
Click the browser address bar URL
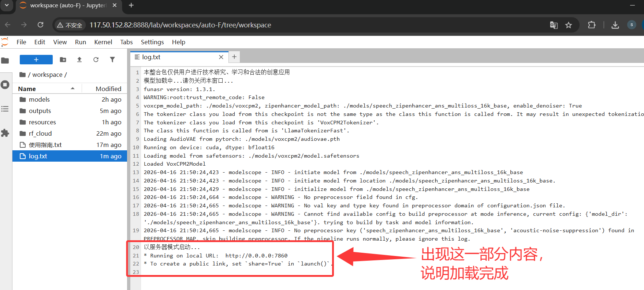(x=180, y=25)
